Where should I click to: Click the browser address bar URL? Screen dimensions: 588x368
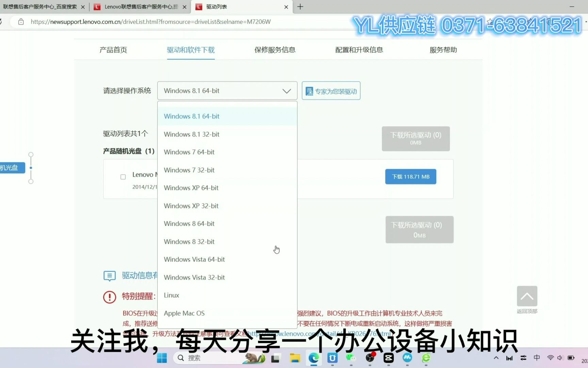151,22
